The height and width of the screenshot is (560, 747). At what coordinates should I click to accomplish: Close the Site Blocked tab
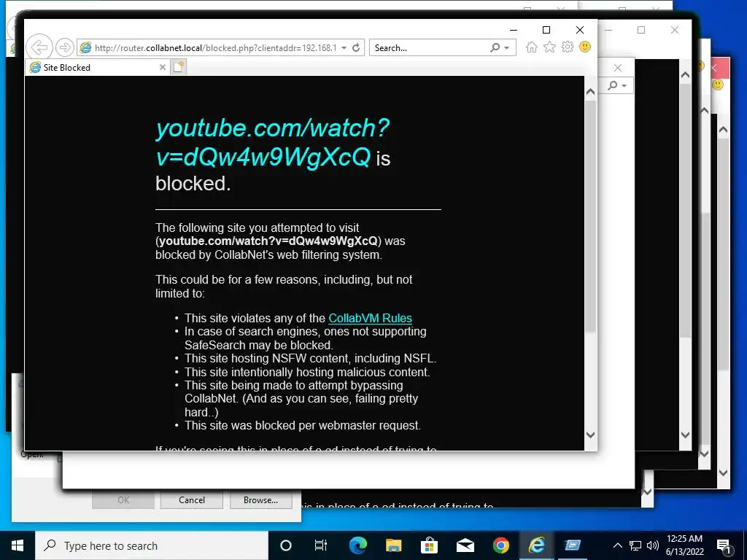pyautogui.click(x=163, y=67)
